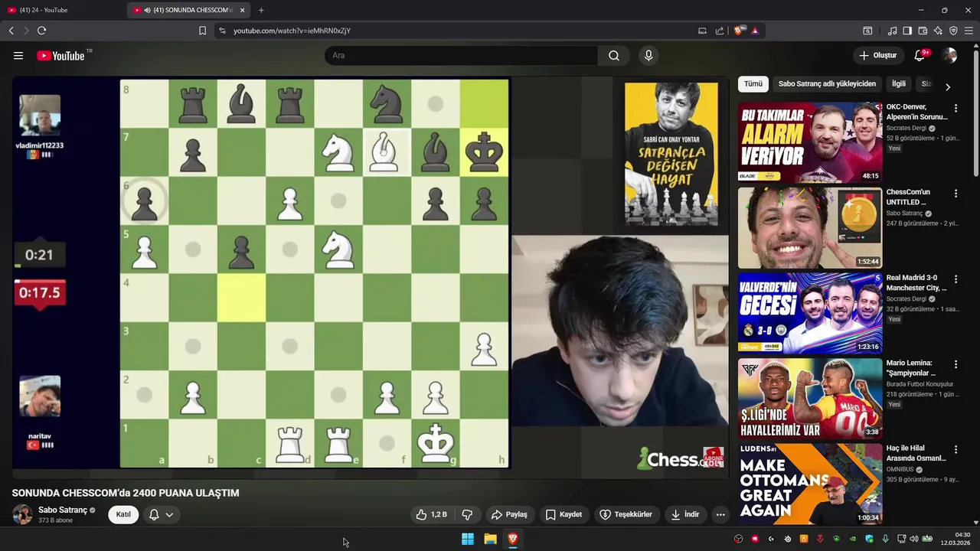
Task: Go to the YouTube home logo
Action: [60, 55]
